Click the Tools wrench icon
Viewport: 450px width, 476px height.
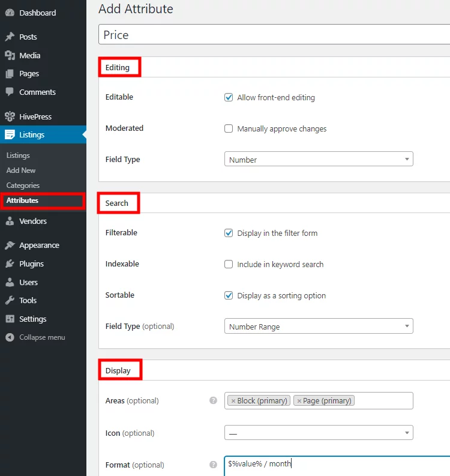[x=10, y=300]
